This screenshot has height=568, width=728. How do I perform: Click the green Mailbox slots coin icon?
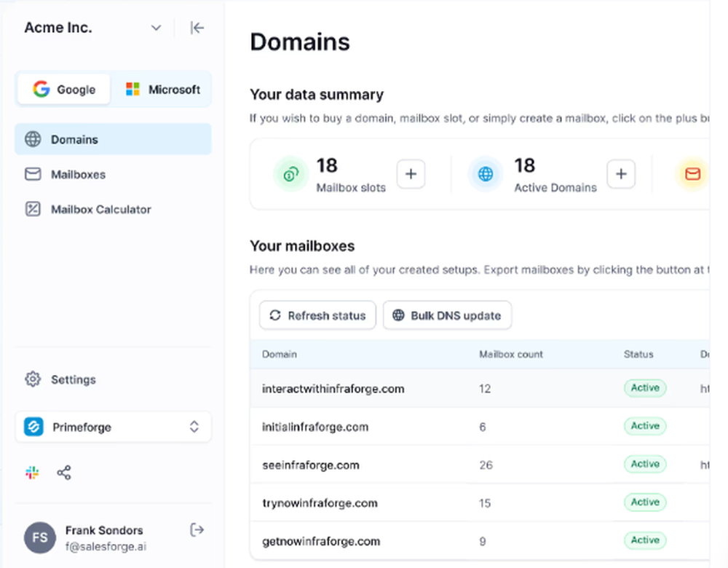[x=290, y=175]
